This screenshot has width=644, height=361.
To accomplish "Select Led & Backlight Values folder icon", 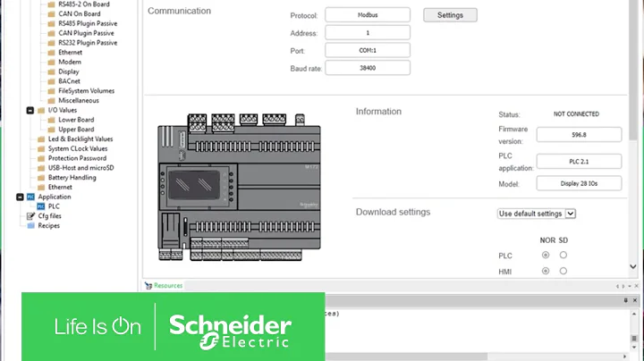I will coord(41,139).
